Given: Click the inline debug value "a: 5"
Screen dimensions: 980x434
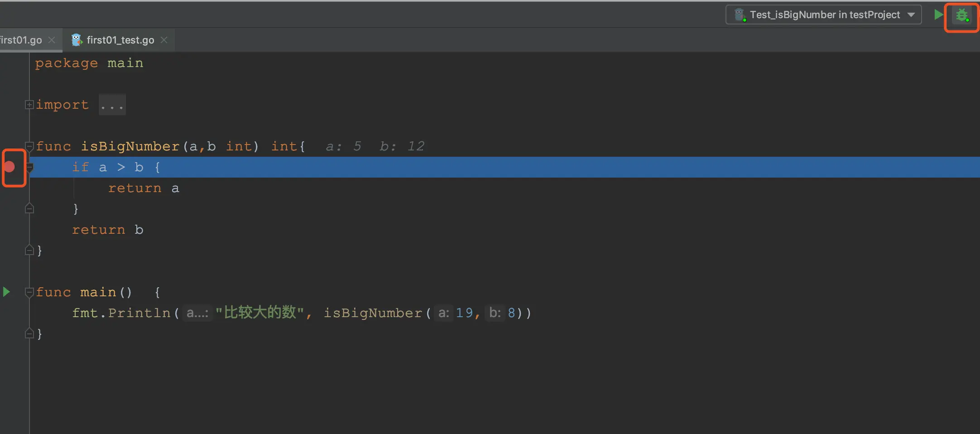Looking at the screenshot, I should pyautogui.click(x=344, y=146).
